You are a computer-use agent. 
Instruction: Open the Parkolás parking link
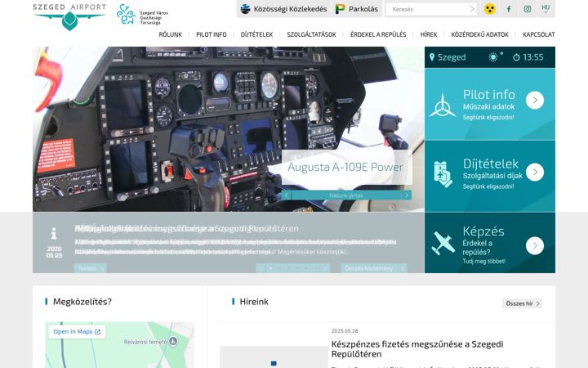[357, 9]
